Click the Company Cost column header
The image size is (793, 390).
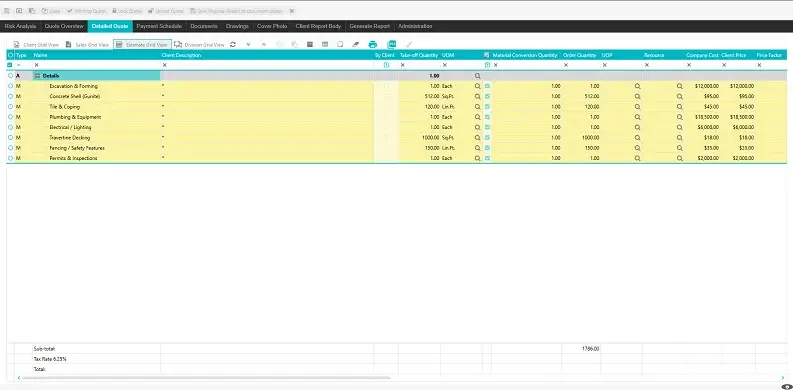coord(702,55)
